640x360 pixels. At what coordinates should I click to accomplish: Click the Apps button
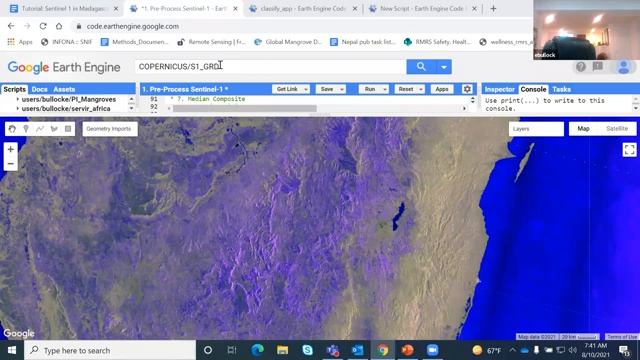coord(442,89)
